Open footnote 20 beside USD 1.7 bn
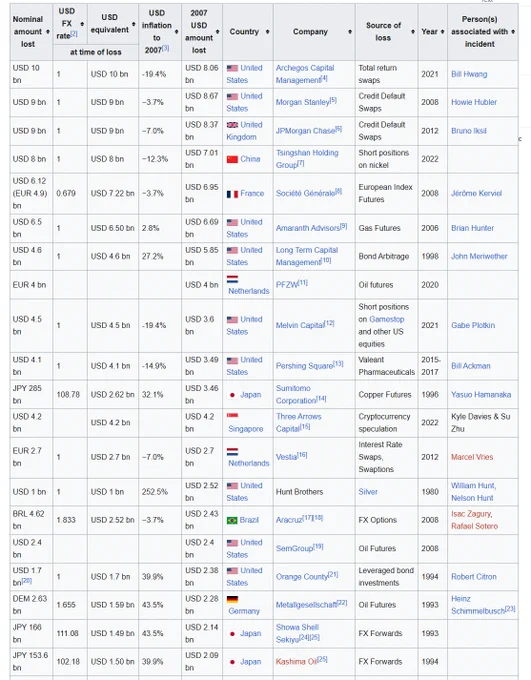Image resolution: width=531 pixels, height=680 pixels. (26, 581)
